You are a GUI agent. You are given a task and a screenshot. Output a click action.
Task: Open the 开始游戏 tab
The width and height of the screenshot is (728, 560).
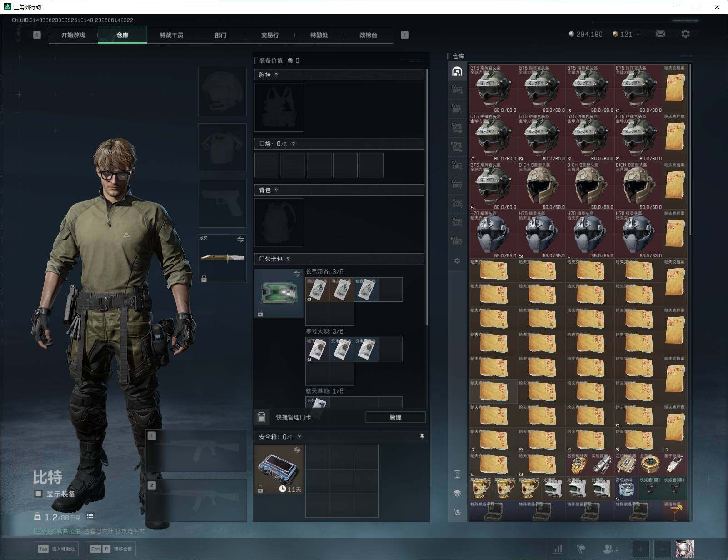click(73, 35)
